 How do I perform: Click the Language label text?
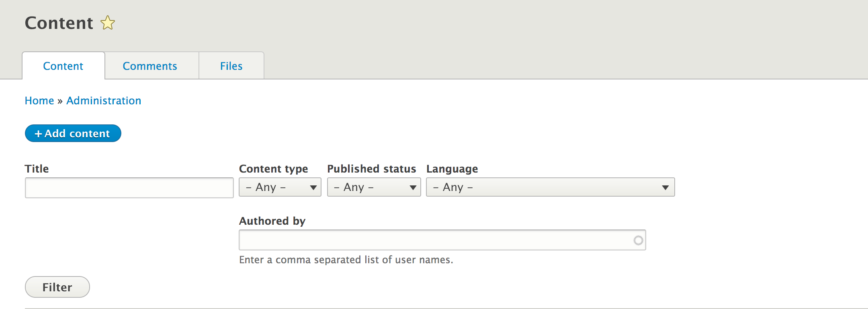[452, 169]
